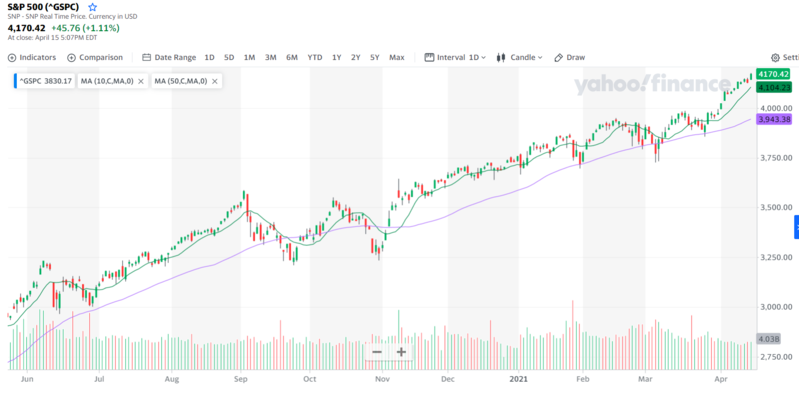
Task: Open the Date Range calendar picker
Action: (x=169, y=58)
